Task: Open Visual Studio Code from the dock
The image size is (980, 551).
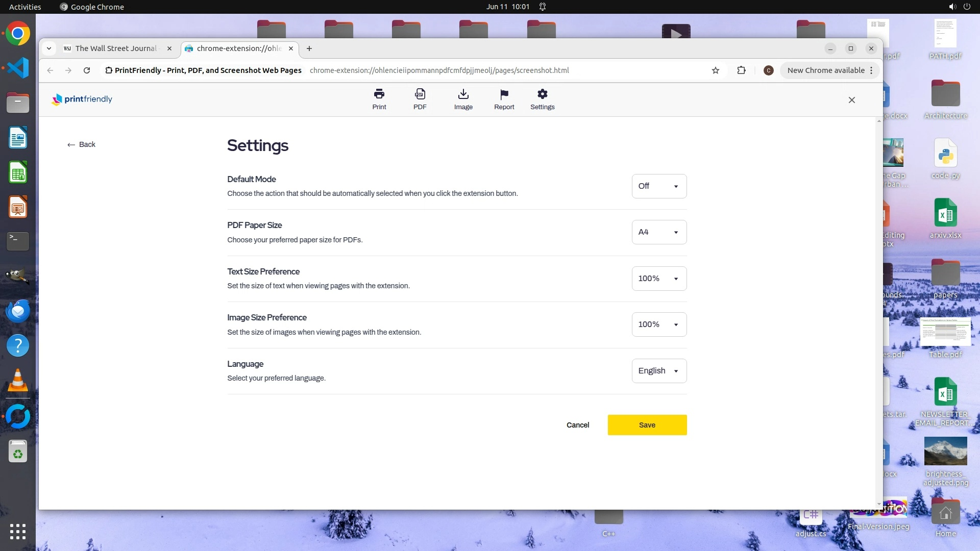Action: point(18,68)
